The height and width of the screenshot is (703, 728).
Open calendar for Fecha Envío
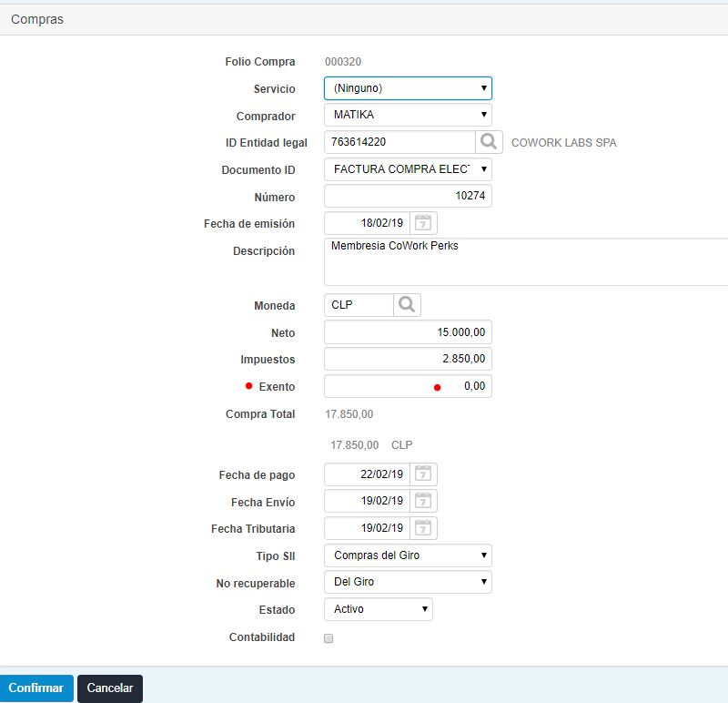[423, 501]
